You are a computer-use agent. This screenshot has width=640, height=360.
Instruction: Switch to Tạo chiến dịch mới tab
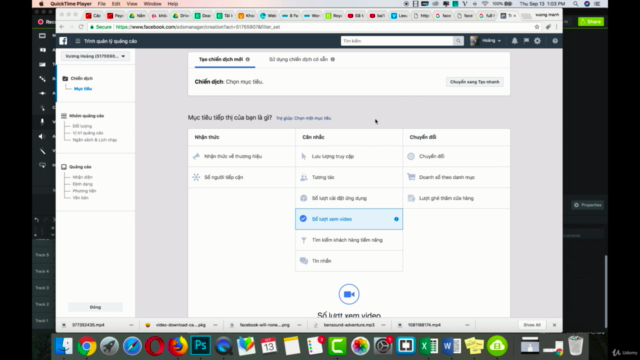click(221, 59)
